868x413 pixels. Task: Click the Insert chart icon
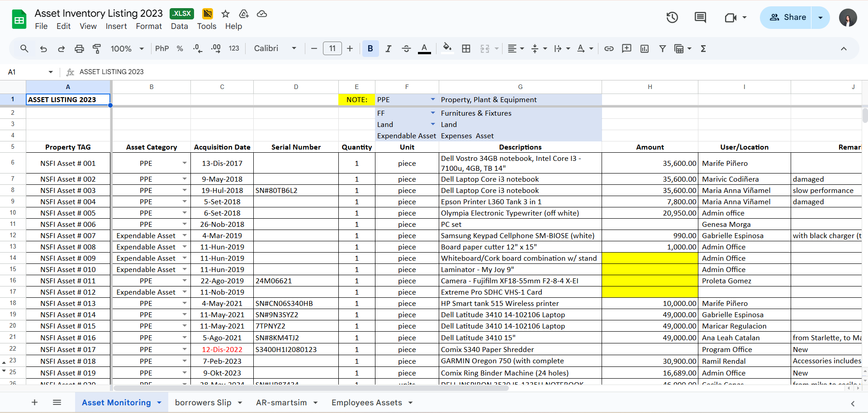coord(645,49)
